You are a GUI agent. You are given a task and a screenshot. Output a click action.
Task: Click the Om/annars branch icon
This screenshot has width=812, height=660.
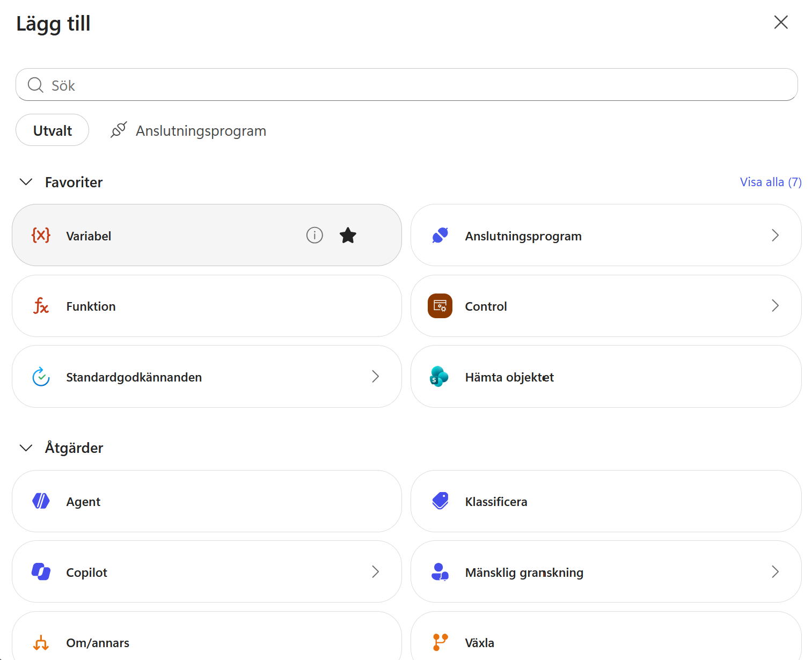tap(41, 642)
